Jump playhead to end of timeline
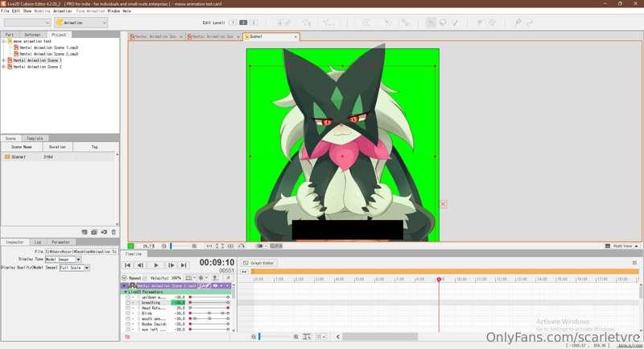644x349 pixels. coord(184,265)
